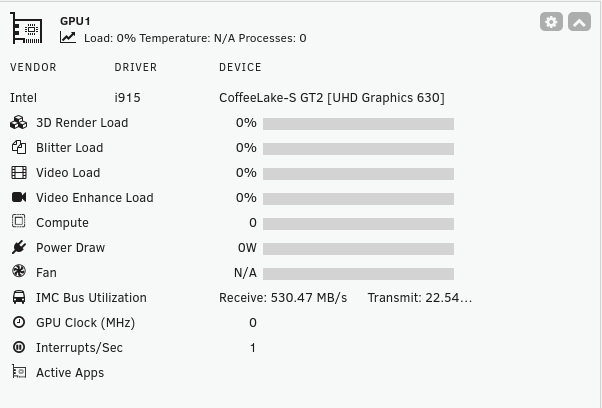
Task: Click the Power Draw plug icon
Action: (19, 247)
